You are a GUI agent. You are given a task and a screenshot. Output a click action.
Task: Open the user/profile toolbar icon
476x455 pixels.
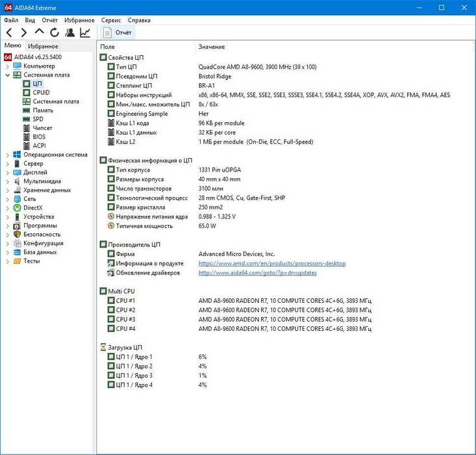[70, 32]
